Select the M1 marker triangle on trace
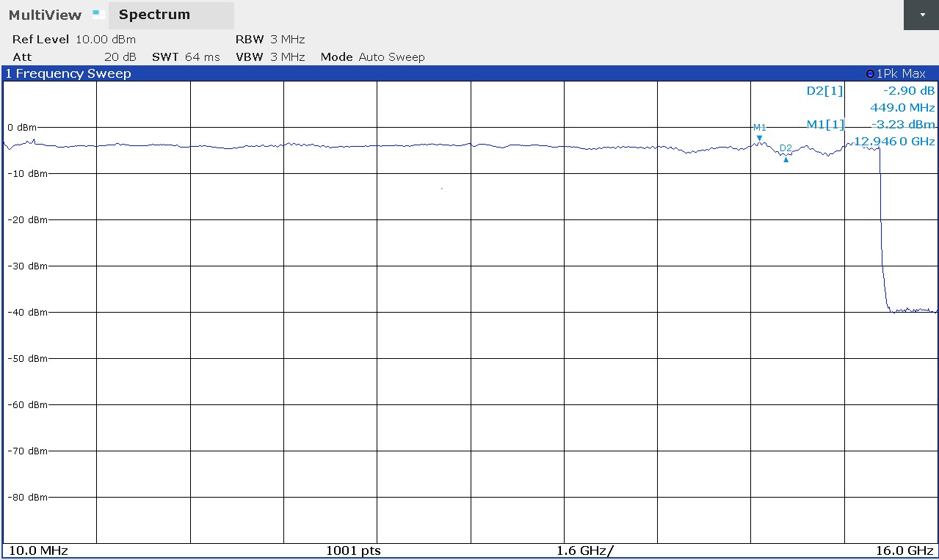Image resolution: width=939 pixels, height=560 pixels. 759,138
